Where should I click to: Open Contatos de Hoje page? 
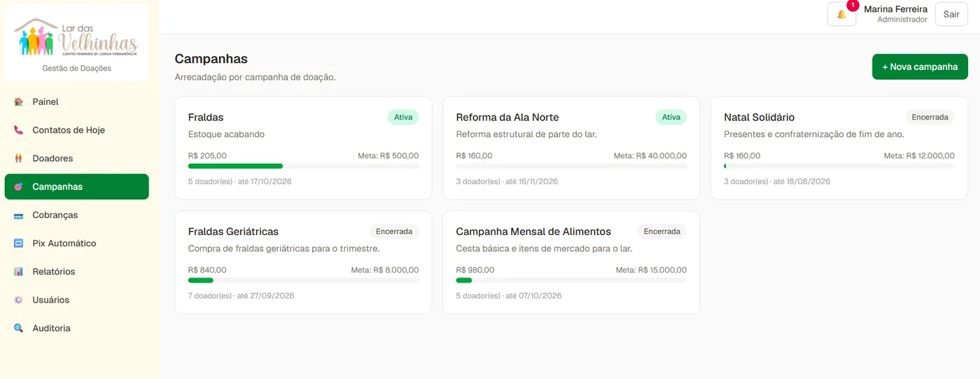point(76,130)
